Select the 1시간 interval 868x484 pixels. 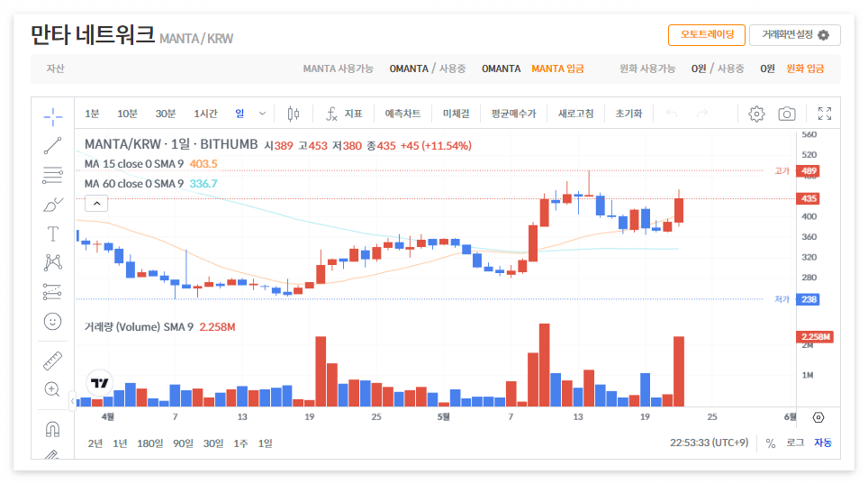pos(205,114)
